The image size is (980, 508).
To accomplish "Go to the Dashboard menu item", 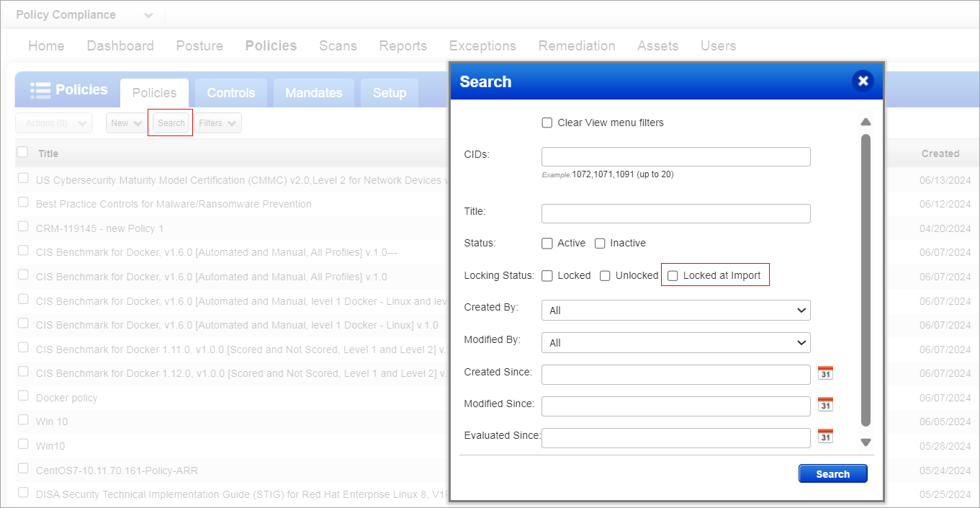I will (x=120, y=45).
